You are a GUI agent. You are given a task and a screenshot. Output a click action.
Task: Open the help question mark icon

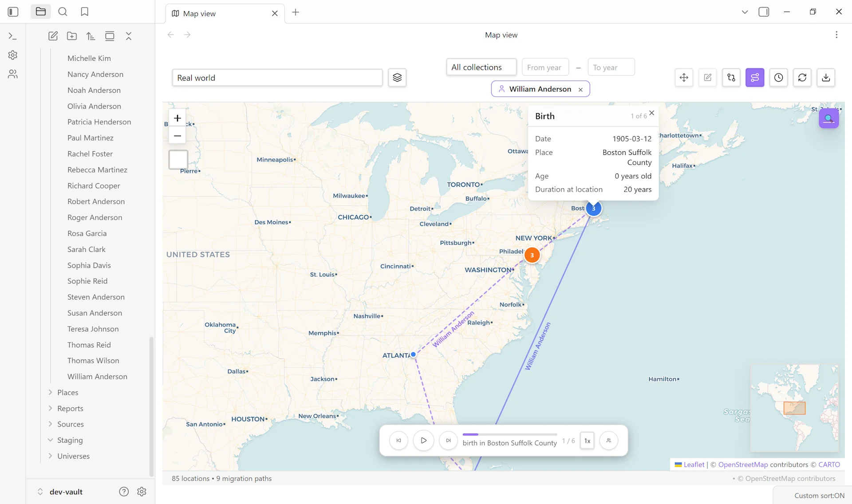point(124,492)
